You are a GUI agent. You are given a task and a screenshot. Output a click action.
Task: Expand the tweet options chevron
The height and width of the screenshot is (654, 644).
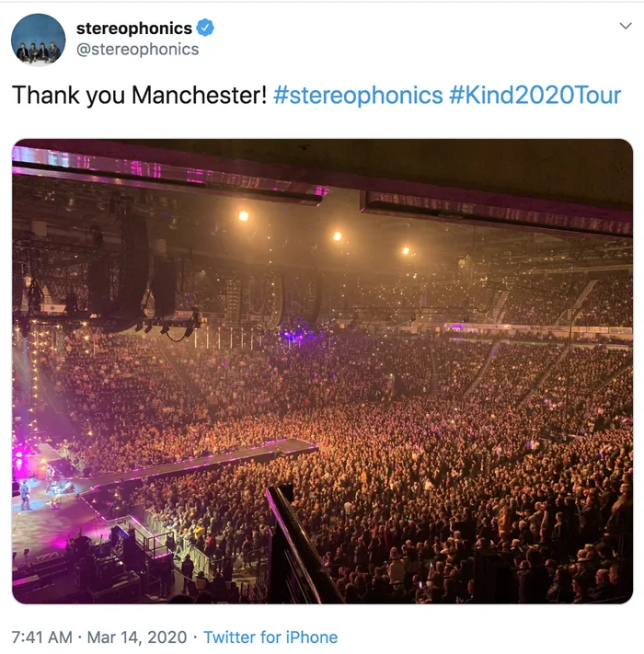click(626, 26)
